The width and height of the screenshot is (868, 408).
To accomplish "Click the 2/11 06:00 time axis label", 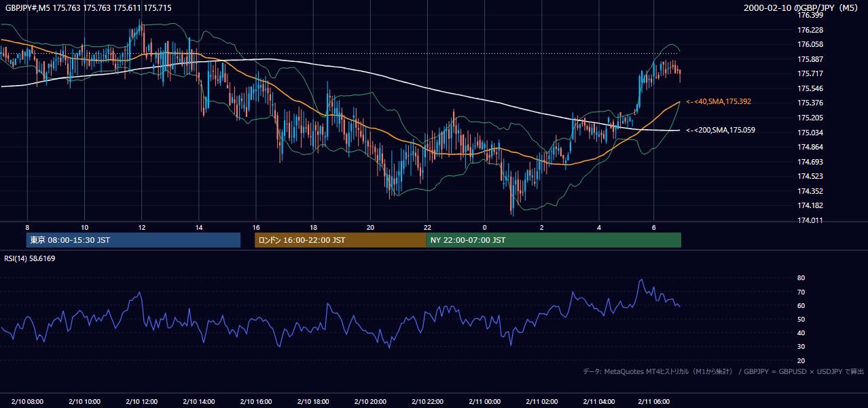I will 655,401.
